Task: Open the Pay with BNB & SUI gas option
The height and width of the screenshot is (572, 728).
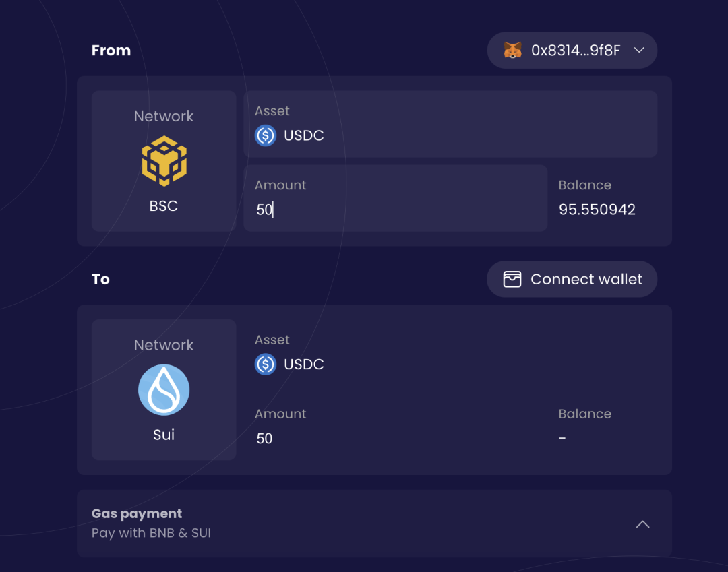Action: point(151,532)
